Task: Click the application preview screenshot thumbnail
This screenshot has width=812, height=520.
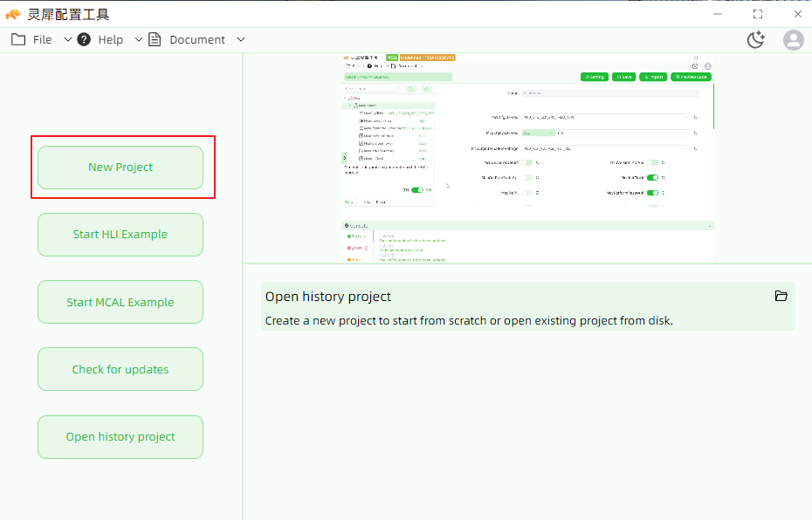Action: [527, 158]
